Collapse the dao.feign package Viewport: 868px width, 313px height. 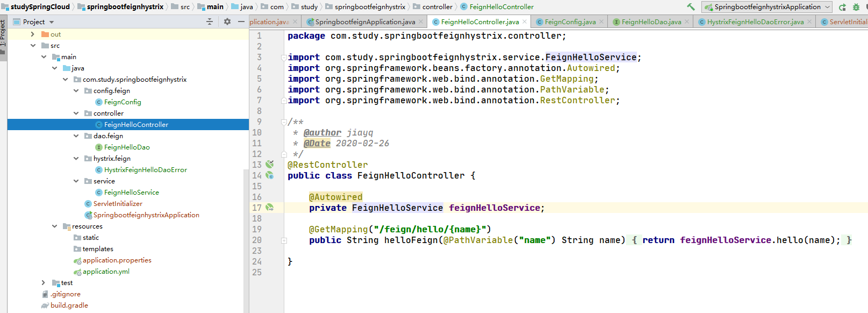tap(76, 136)
